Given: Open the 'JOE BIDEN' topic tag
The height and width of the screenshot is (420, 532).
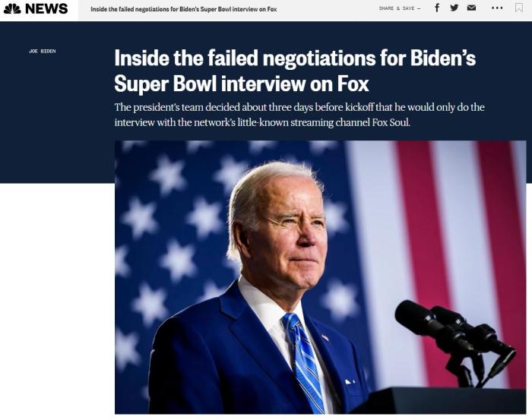Looking at the screenshot, I should click(43, 51).
